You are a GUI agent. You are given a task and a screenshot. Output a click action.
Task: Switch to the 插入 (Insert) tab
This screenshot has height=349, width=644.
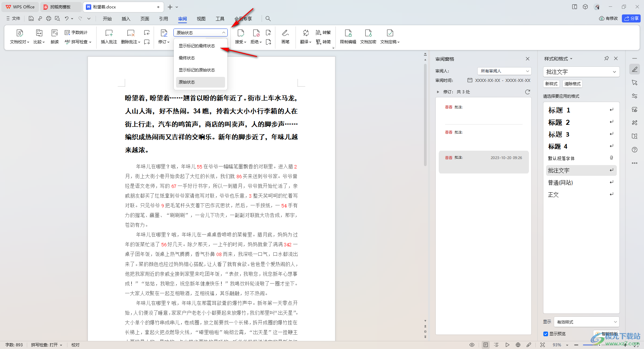click(x=126, y=19)
